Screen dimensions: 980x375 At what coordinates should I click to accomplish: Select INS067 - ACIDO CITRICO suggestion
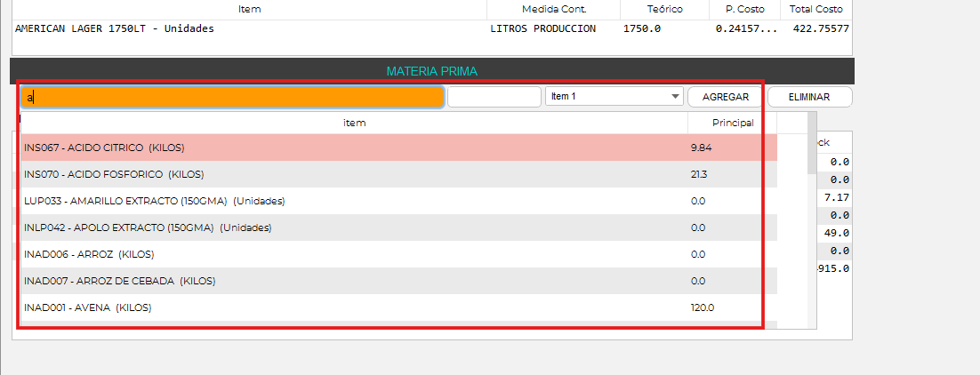pos(356,148)
